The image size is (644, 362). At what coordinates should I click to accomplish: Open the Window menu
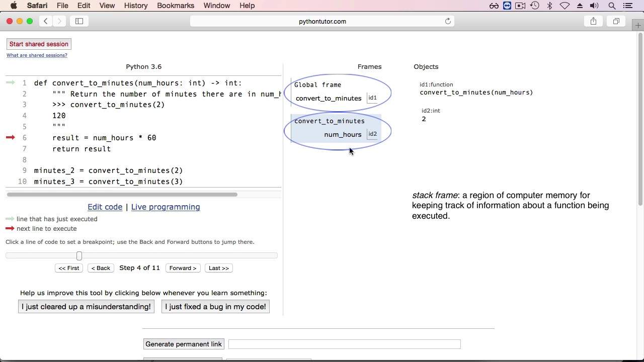[217, 6]
